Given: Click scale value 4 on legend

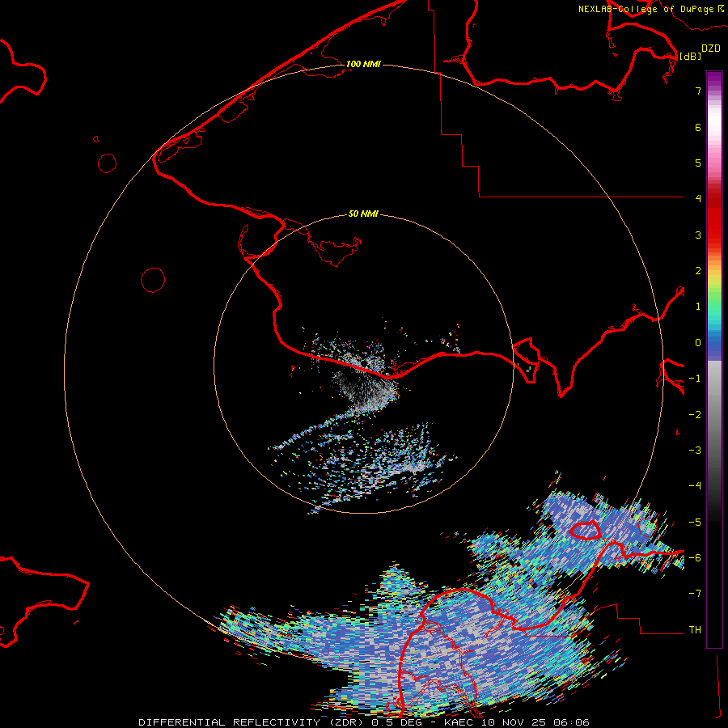Looking at the screenshot, I should (x=698, y=199).
